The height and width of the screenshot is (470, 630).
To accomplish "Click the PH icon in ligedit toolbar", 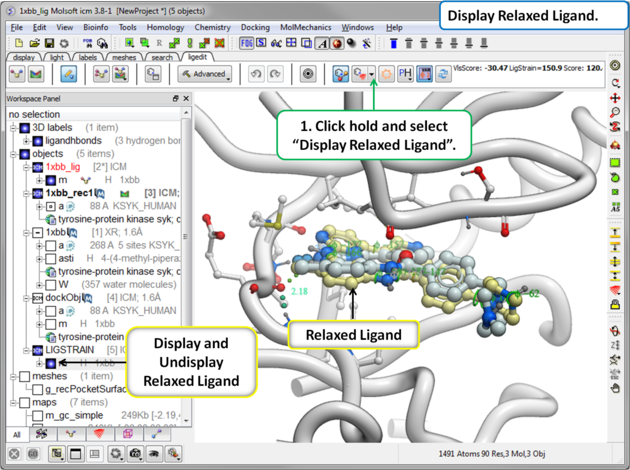I will pyautogui.click(x=405, y=74).
